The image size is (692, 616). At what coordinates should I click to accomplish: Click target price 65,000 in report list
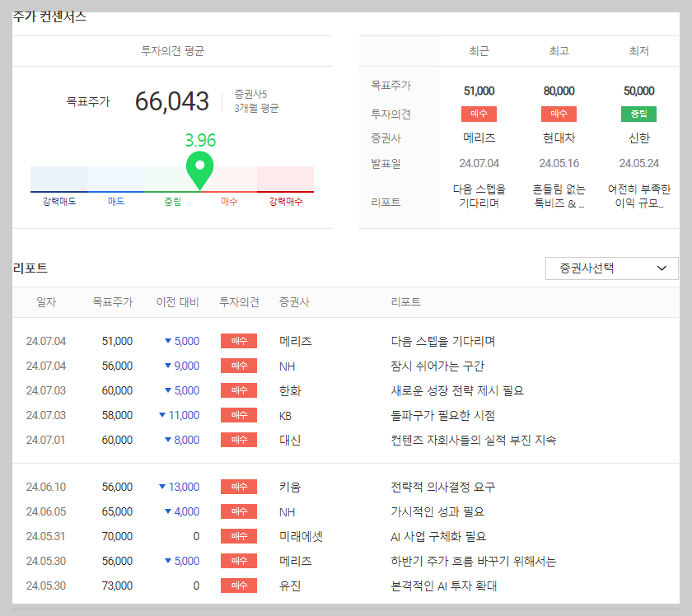click(x=117, y=511)
